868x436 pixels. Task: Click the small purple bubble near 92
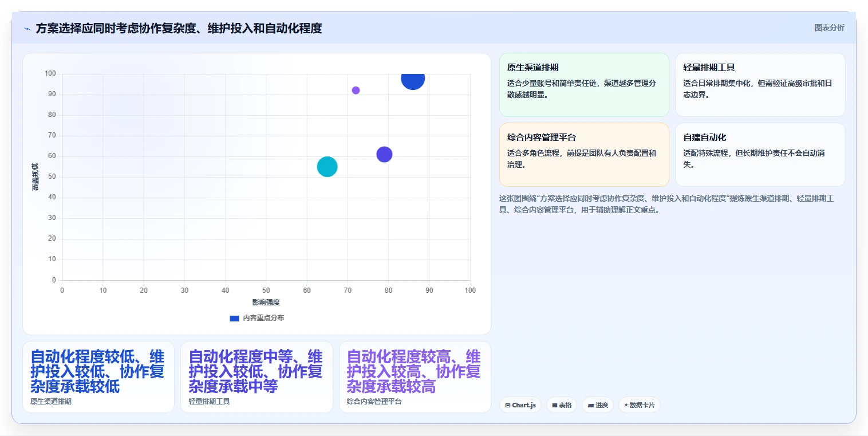tap(356, 91)
